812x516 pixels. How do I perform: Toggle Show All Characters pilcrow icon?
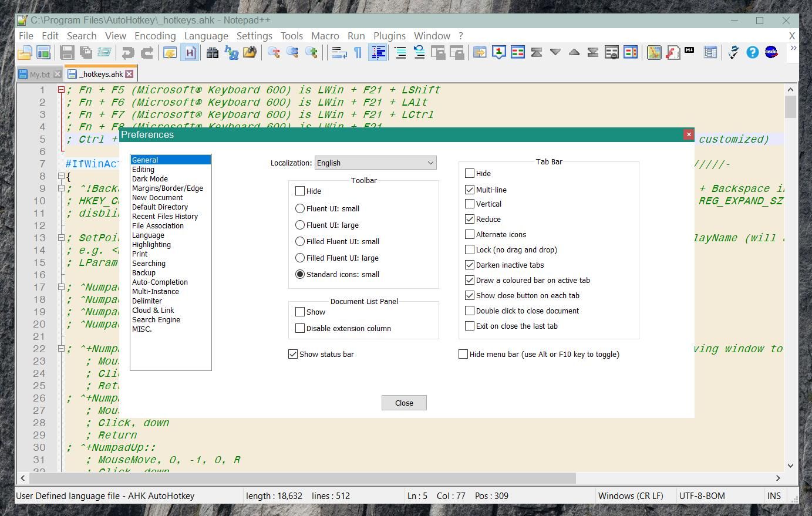click(x=358, y=53)
